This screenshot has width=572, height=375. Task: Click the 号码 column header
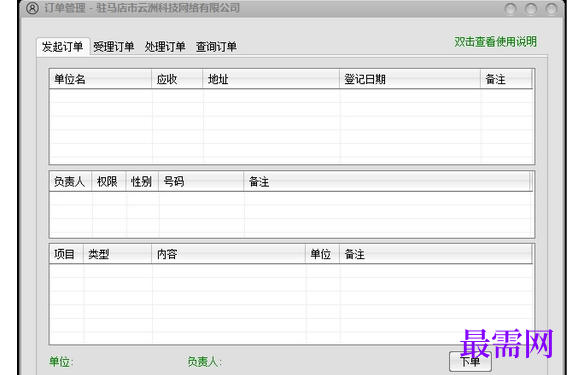[x=201, y=181]
